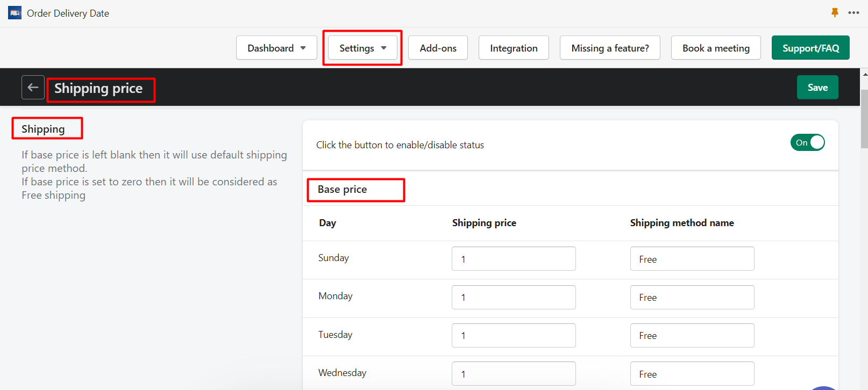This screenshot has height=390, width=868.
Task: Click the Missing a feature? button
Action: pos(610,48)
